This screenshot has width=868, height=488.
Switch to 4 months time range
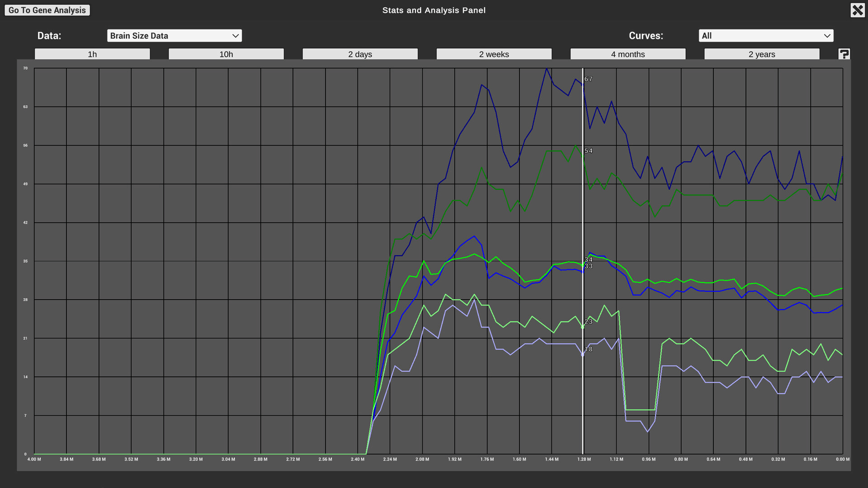[627, 54]
